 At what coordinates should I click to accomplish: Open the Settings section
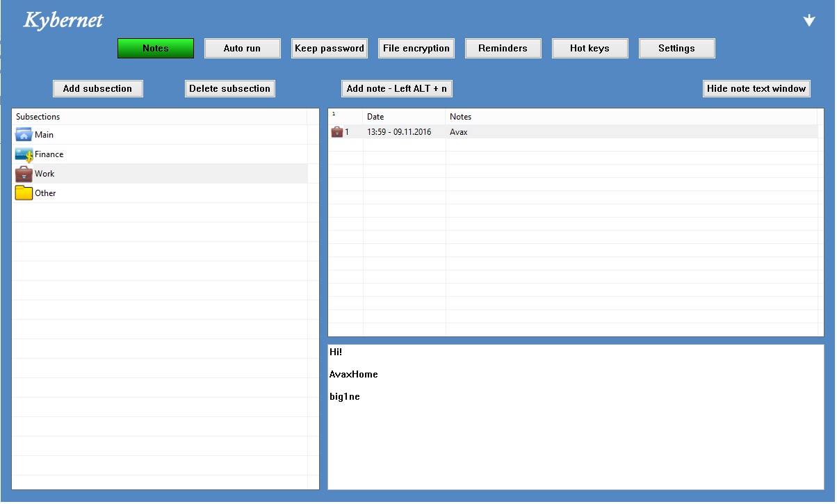click(676, 49)
